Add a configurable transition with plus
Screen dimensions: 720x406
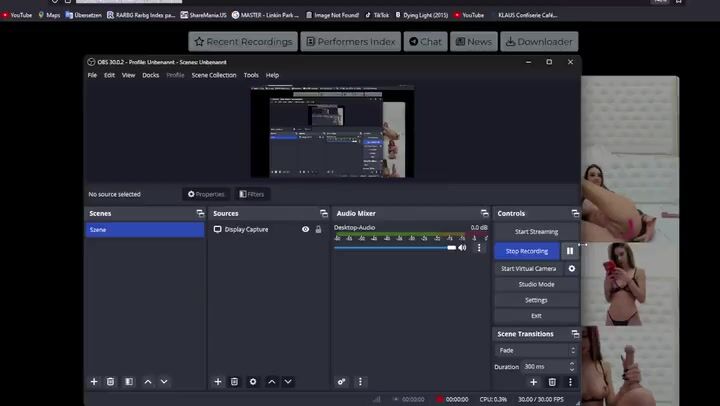point(534,382)
